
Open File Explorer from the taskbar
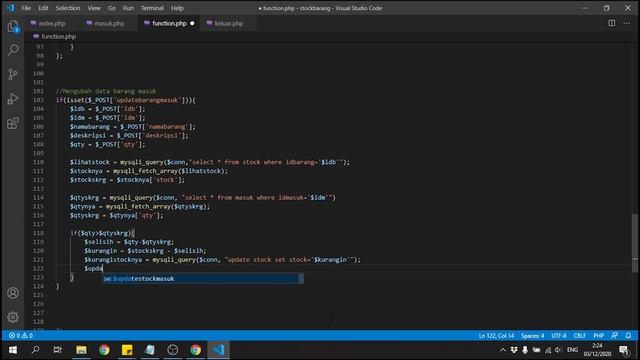coord(81,350)
